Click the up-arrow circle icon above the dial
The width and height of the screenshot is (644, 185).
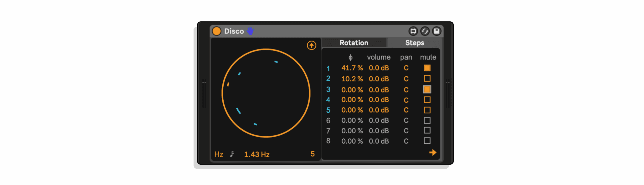[x=311, y=45]
